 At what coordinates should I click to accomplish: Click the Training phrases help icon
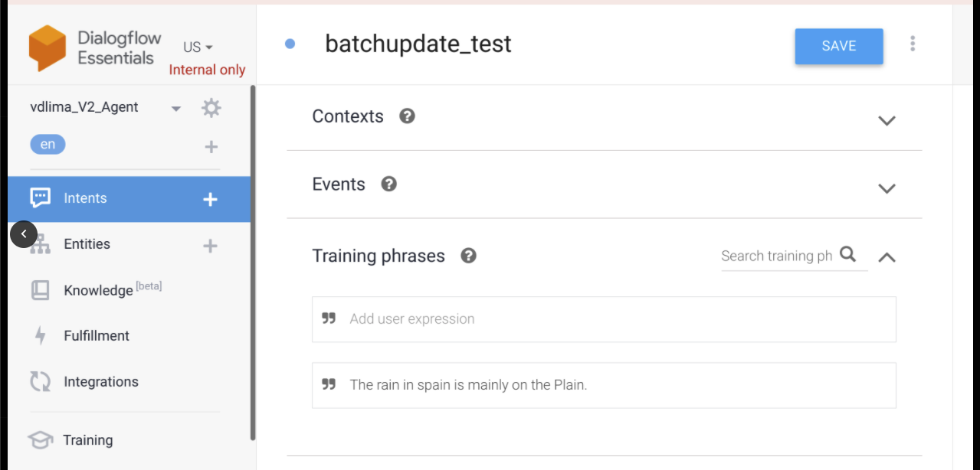(x=469, y=256)
